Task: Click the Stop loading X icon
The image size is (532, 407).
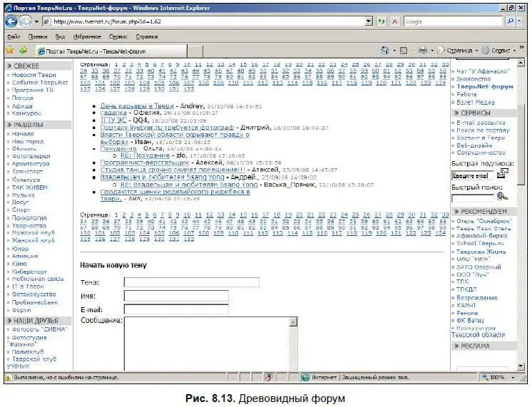Action: click(394, 21)
